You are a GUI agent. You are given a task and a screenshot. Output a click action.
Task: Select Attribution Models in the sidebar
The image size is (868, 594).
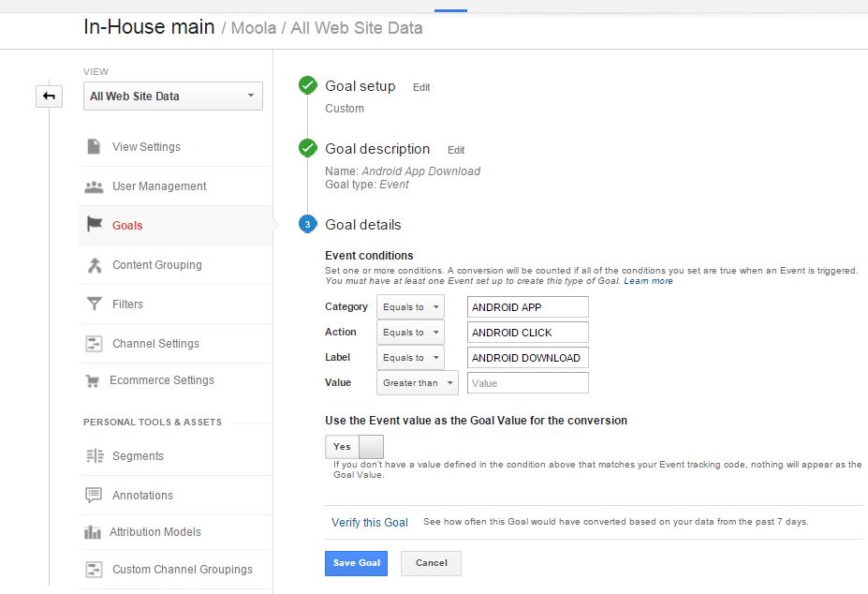point(154,532)
